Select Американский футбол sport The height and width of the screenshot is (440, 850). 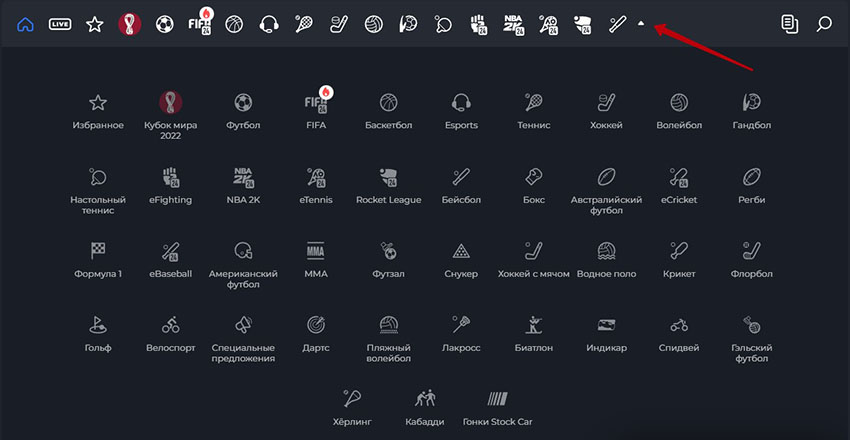click(243, 265)
